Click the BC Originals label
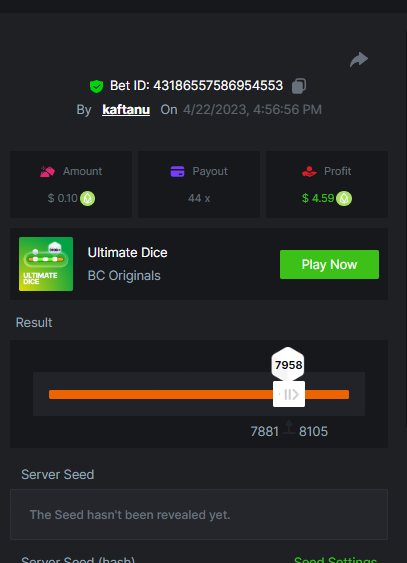This screenshot has width=407, height=563. point(124,276)
